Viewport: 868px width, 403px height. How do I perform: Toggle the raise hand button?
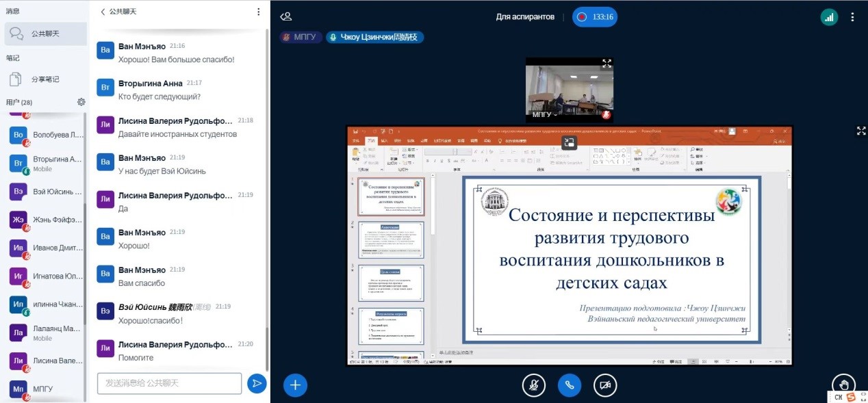tap(844, 385)
